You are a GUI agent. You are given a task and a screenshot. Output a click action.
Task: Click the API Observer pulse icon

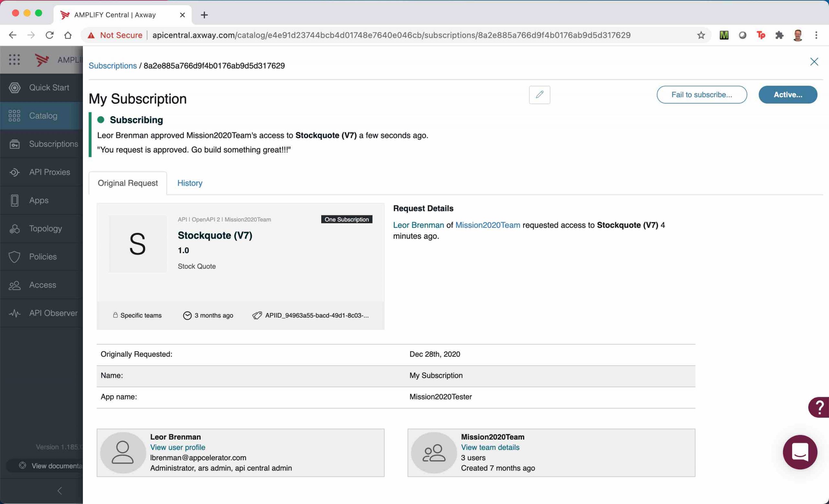[x=14, y=313]
